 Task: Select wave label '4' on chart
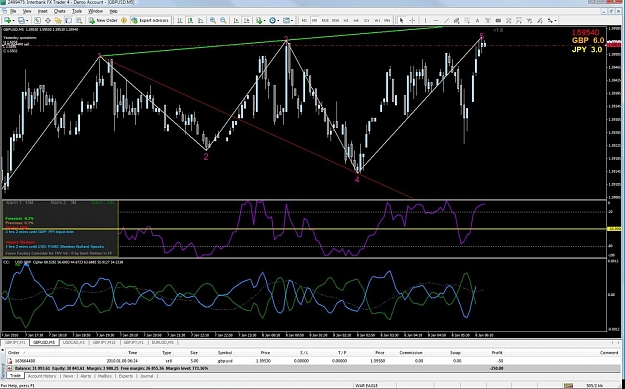point(357,180)
